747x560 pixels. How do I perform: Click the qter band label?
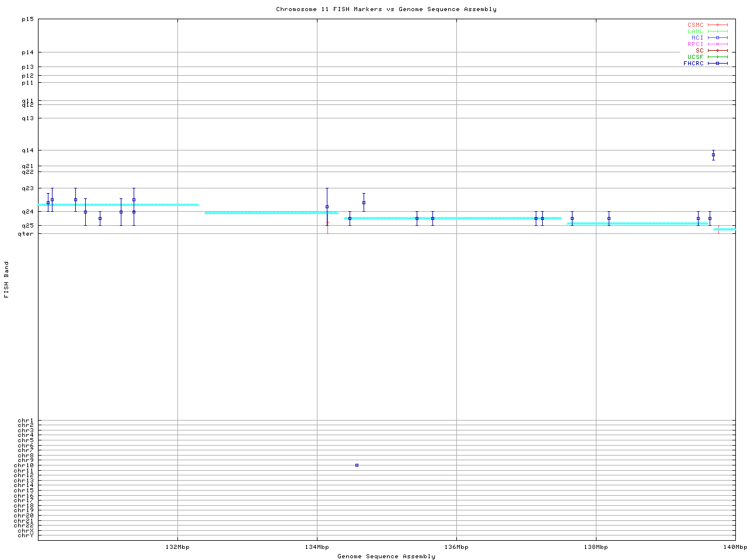[x=26, y=234]
